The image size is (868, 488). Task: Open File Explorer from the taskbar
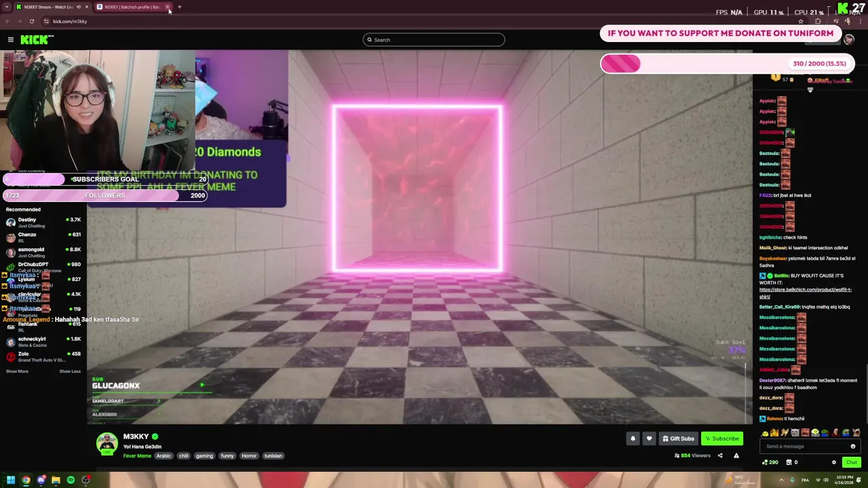pyautogui.click(x=56, y=480)
